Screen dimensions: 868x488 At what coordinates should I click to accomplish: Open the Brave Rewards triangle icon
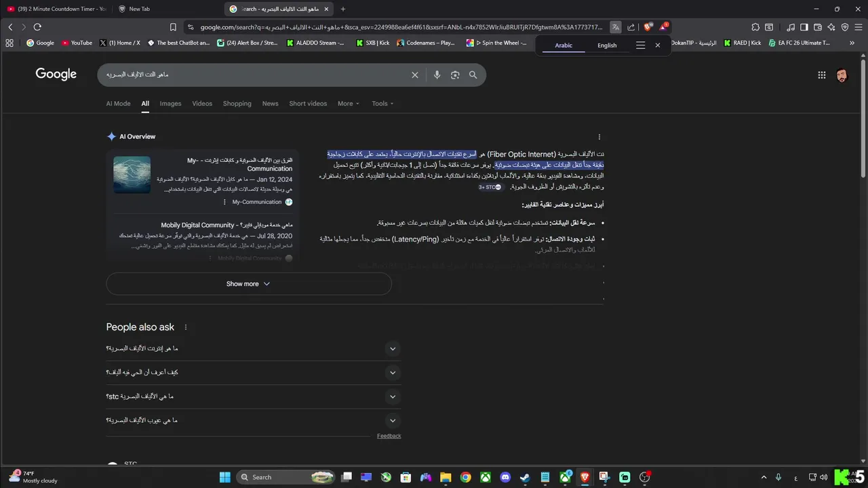point(664,27)
